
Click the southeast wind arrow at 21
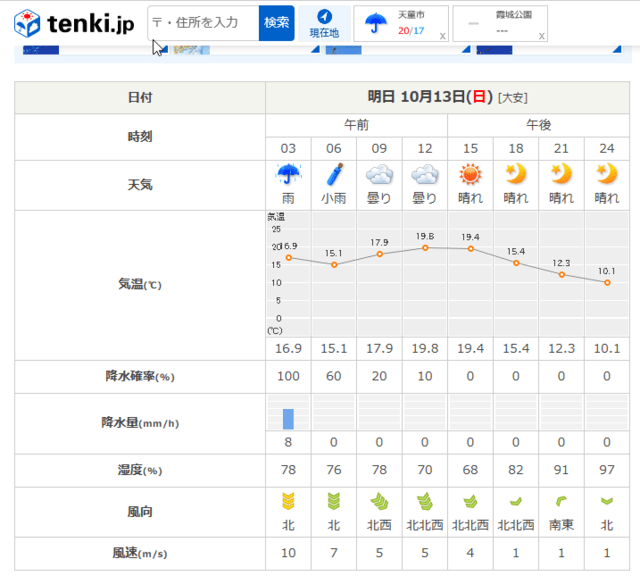pyautogui.click(x=561, y=501)
